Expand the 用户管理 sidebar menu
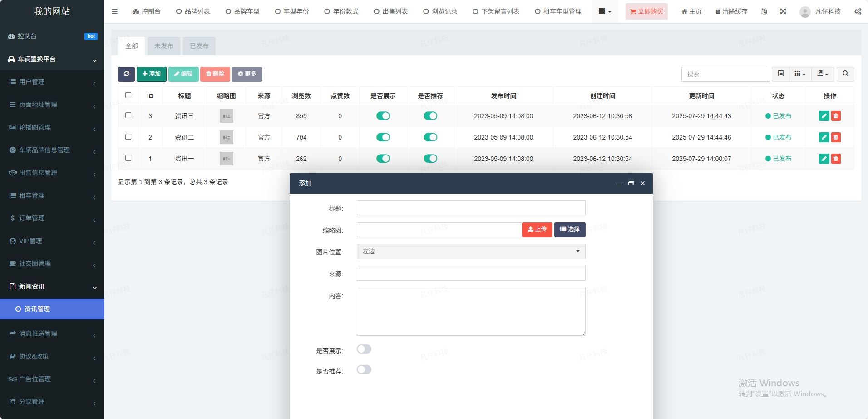 (x=52, y=82)
